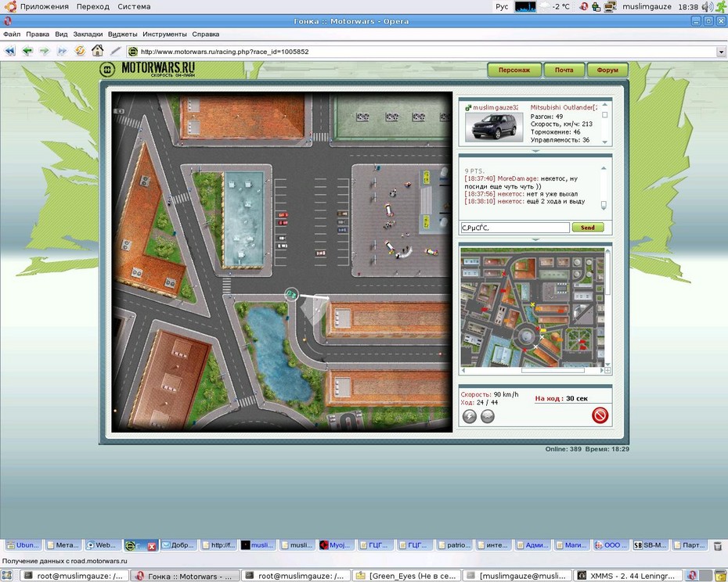Click the muslimgauze32 player name link
The image size is (728, 582).
tap(496, 108)
